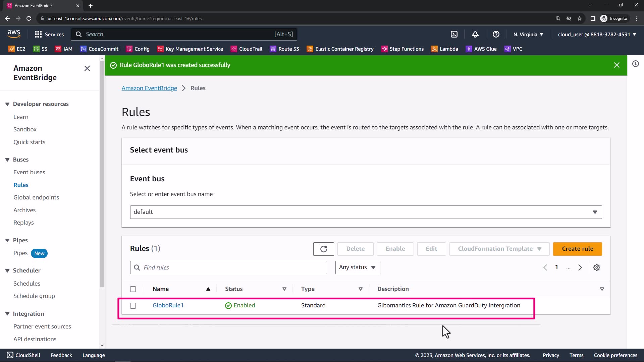
Task: Click the AWS logo home icon
Action: coord(14,34)
